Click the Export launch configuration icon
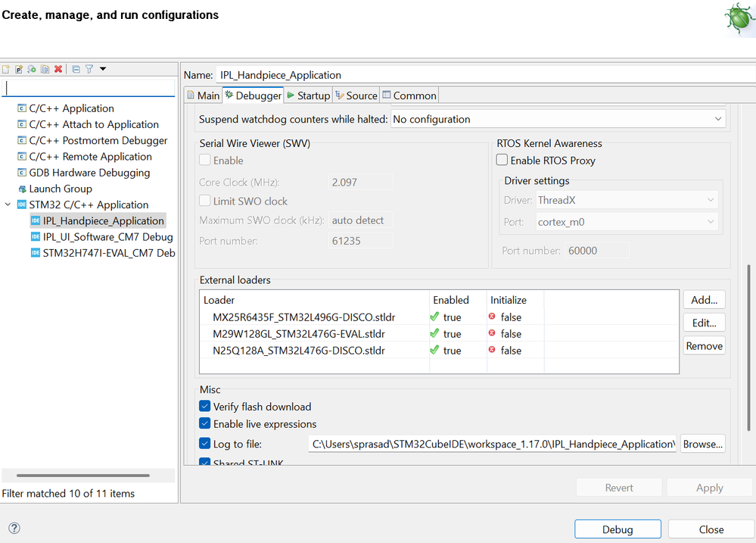This screenshot has width=756, height=543. (x=32, y=69)
